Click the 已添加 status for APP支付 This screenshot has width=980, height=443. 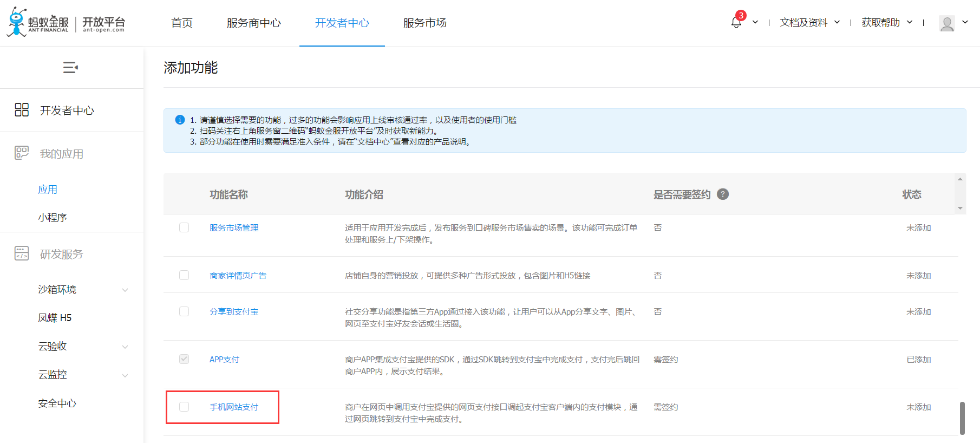click(x=919, y=359)
